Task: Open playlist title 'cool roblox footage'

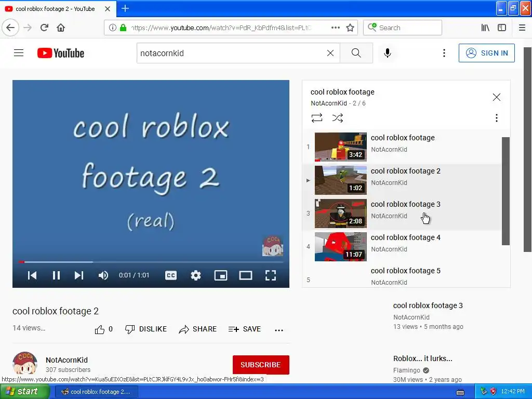Action: point(342,92)
